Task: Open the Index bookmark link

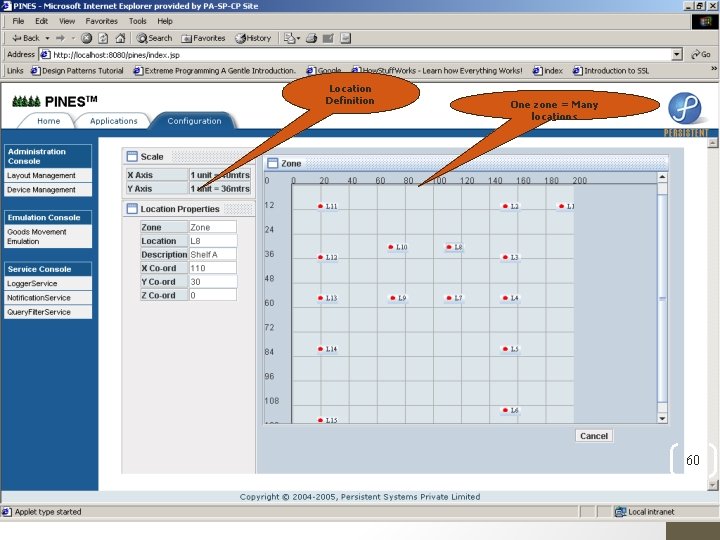Action: [x=548, y=71]
